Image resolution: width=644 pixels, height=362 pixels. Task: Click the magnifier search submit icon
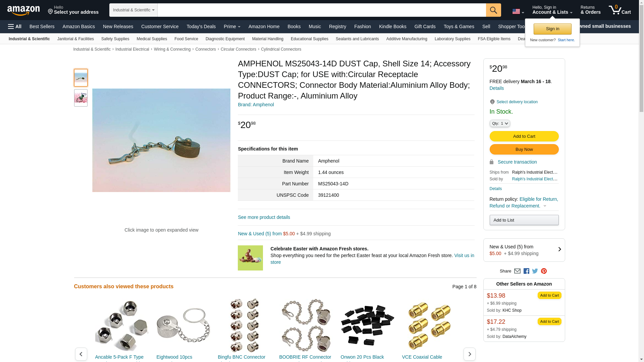[493, 10]
